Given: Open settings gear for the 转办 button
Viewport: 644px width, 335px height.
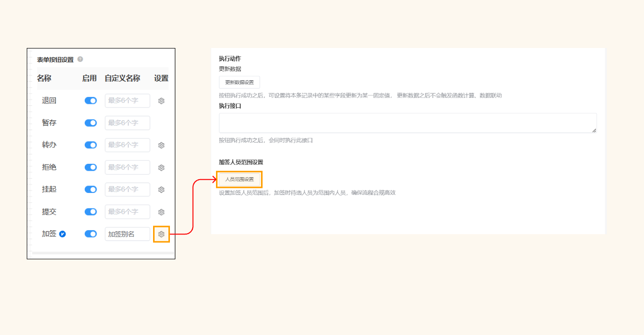Looking at the screenshot, I should click(161, 145).
